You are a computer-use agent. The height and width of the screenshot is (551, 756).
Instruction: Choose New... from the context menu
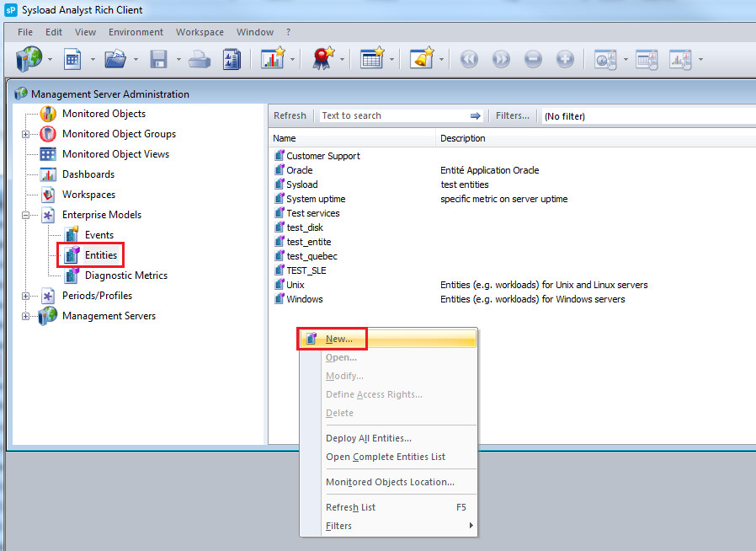[x=387, y=339]
